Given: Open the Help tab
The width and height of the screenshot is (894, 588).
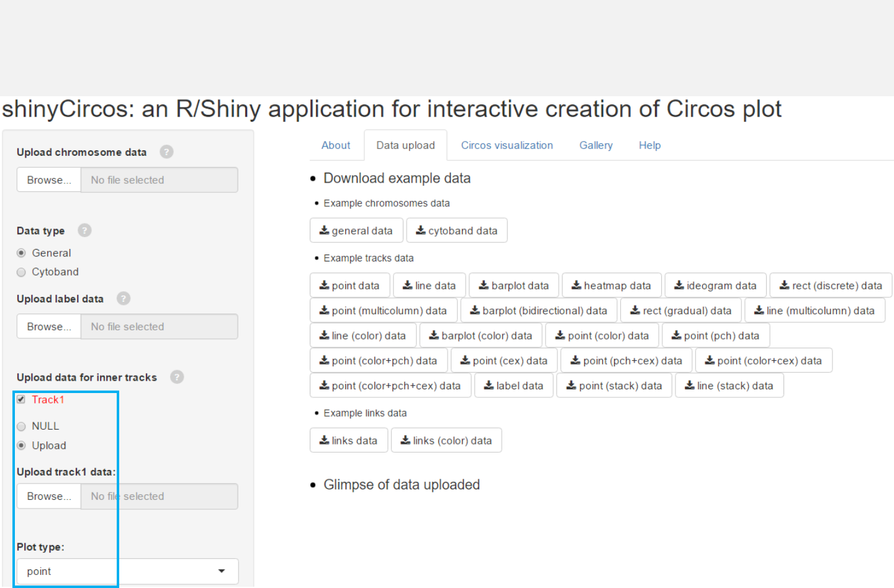Looking at the screenshot, I should point(650,145).
